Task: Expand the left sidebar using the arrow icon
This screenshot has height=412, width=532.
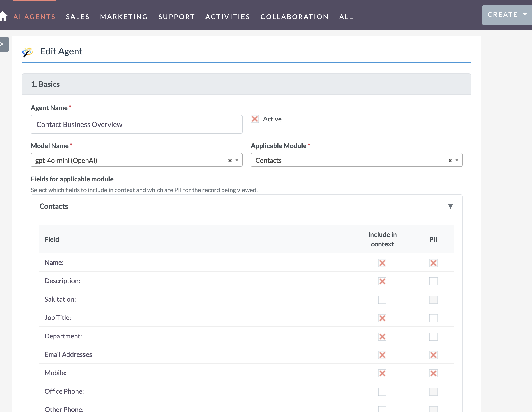Action: (x=3, y=44)
